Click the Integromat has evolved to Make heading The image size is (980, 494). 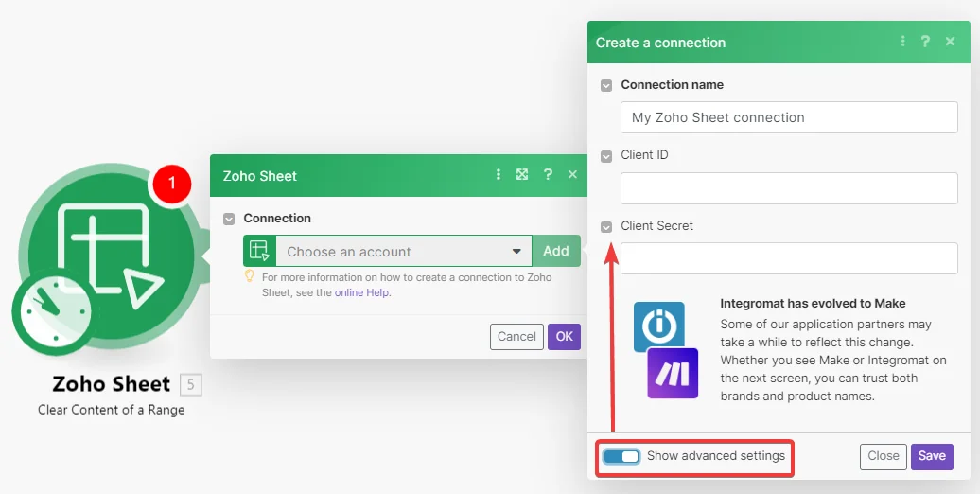coord(813,303)
